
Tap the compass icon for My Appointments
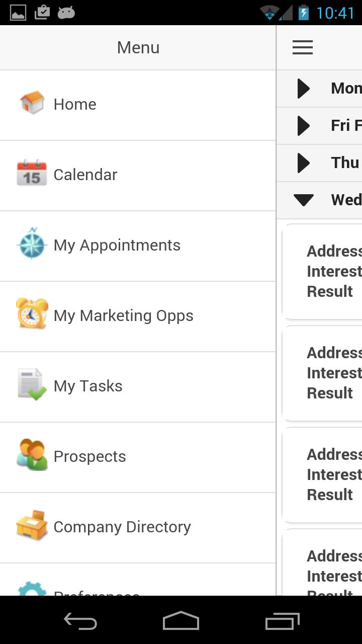pyautogui.click(x=32, y=244)
